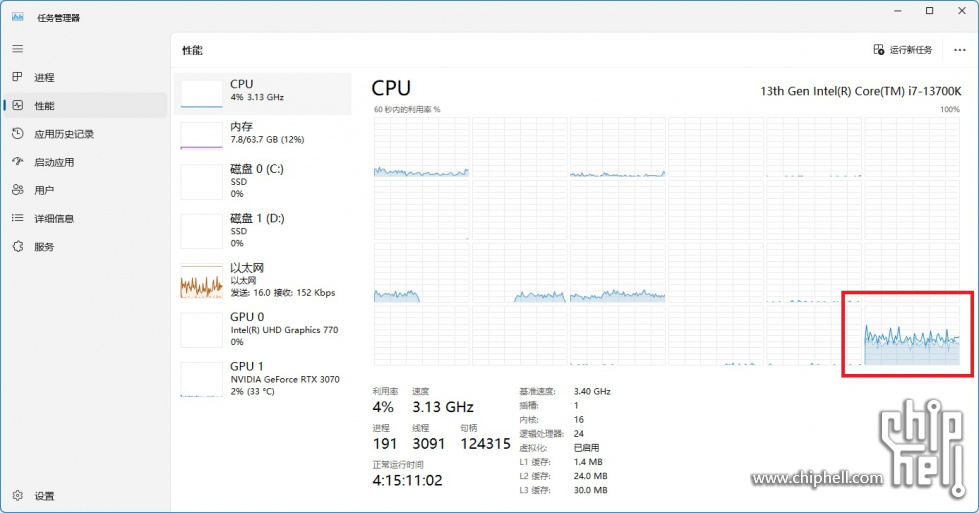The height and width of the screenshot is (513, 979).
Task: Select 磁盘 0 (C:) resource
Action: (263, 182)
